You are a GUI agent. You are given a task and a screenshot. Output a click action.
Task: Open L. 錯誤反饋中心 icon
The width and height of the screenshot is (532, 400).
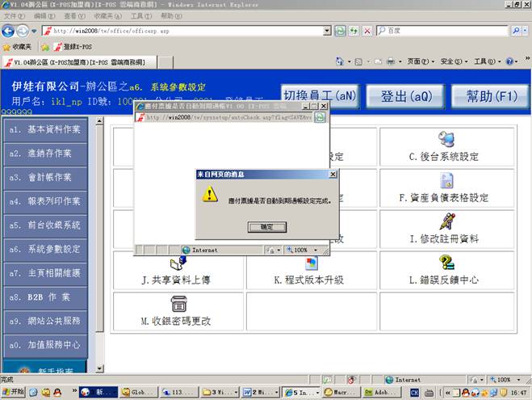tap(446, 263)
